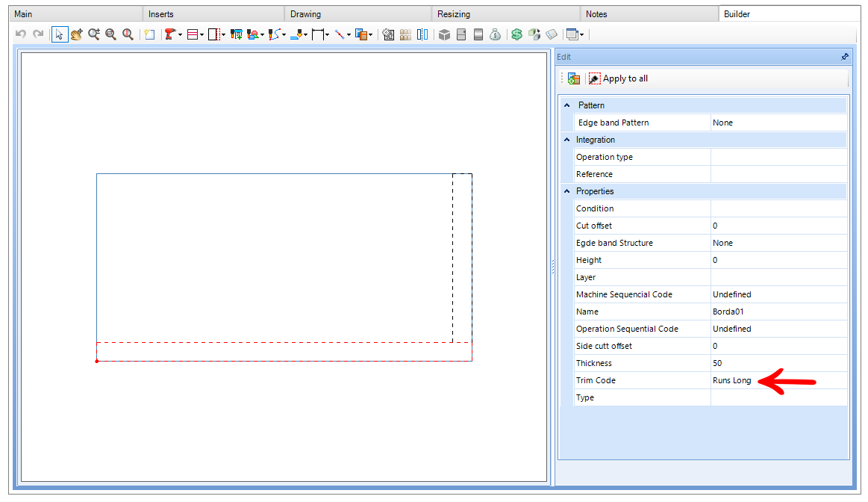The height and width of the screenshot is (502, 868).
Task: Click the Trim Code value Runs Long
Action: click(x=779, y=380)
